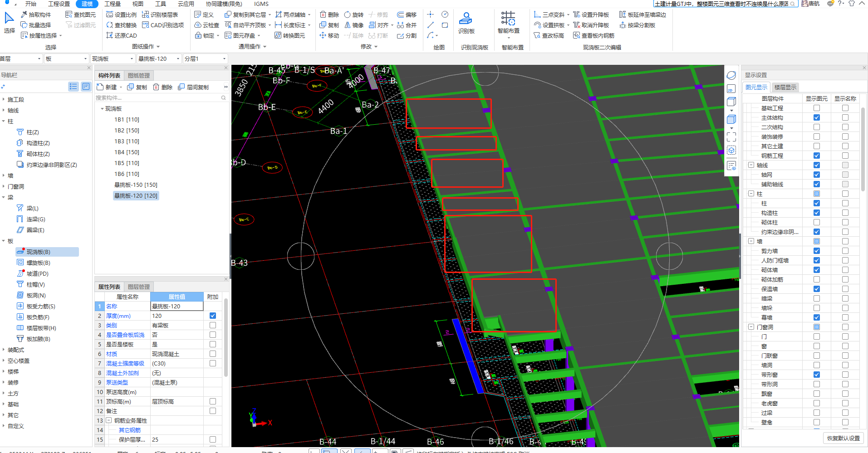The image size is (868, 453).
Task: Switch to 楼层显示 tab
Action: click(x=785, y=87)
